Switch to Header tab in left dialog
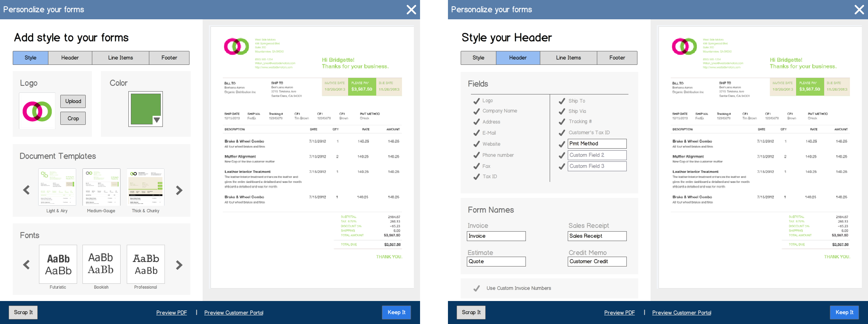 [70, 58]
